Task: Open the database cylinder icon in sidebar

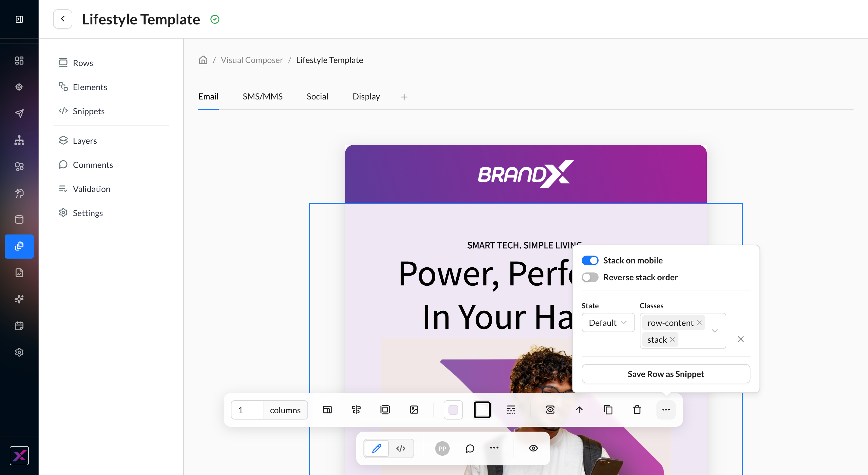Action: 19,220
